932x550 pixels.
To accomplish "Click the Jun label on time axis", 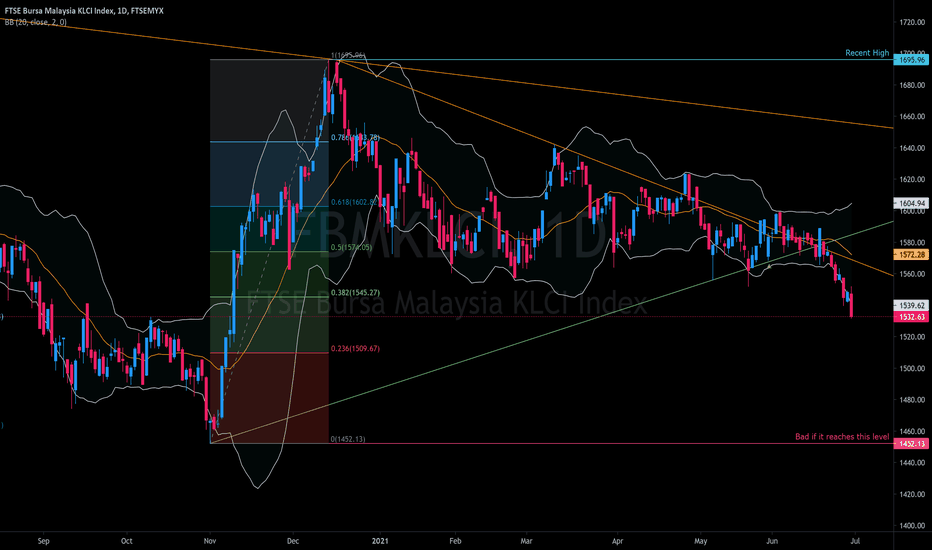I will [772, 541].
